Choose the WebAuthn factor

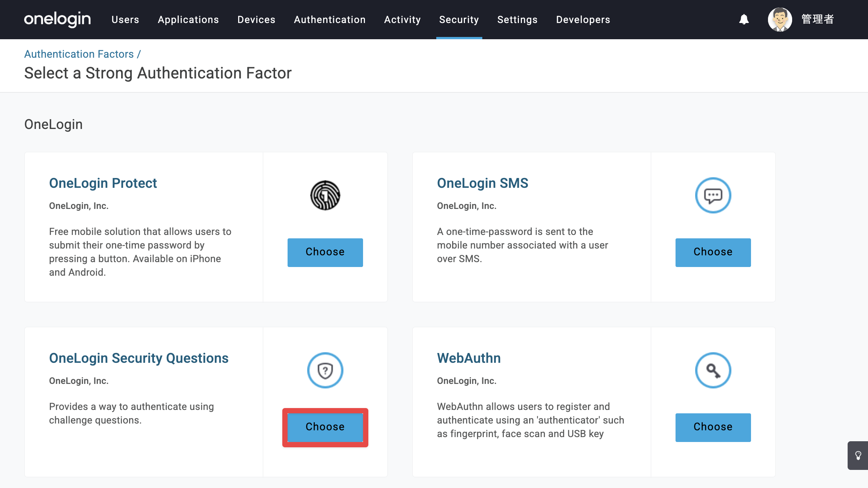pyautogui.click(x=713, y=427)
